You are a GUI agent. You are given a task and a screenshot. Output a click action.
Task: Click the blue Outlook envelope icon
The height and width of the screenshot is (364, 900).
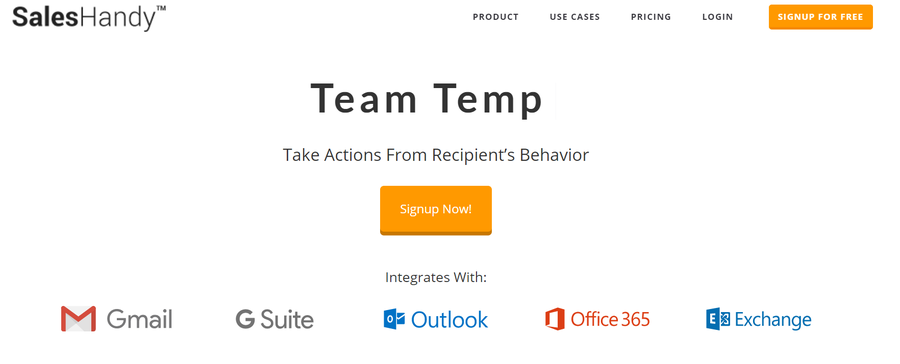[394, 319]
